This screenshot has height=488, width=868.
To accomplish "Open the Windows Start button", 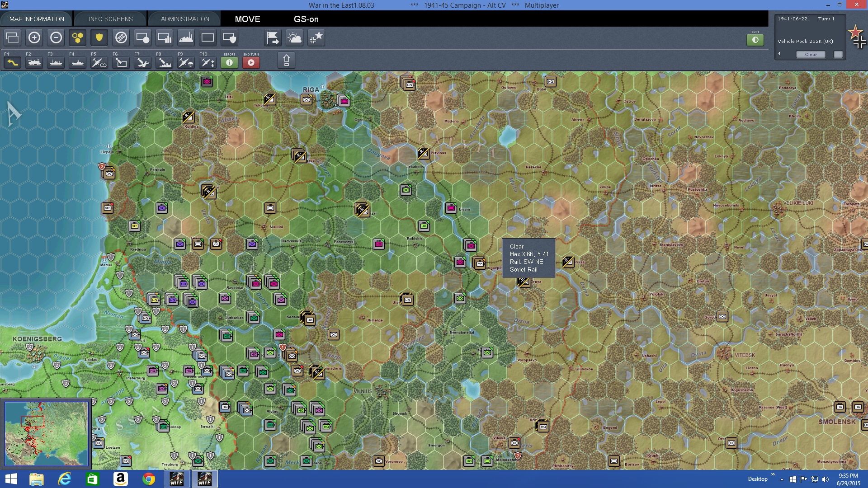I will pyautogui.click(x=11, y=479).
